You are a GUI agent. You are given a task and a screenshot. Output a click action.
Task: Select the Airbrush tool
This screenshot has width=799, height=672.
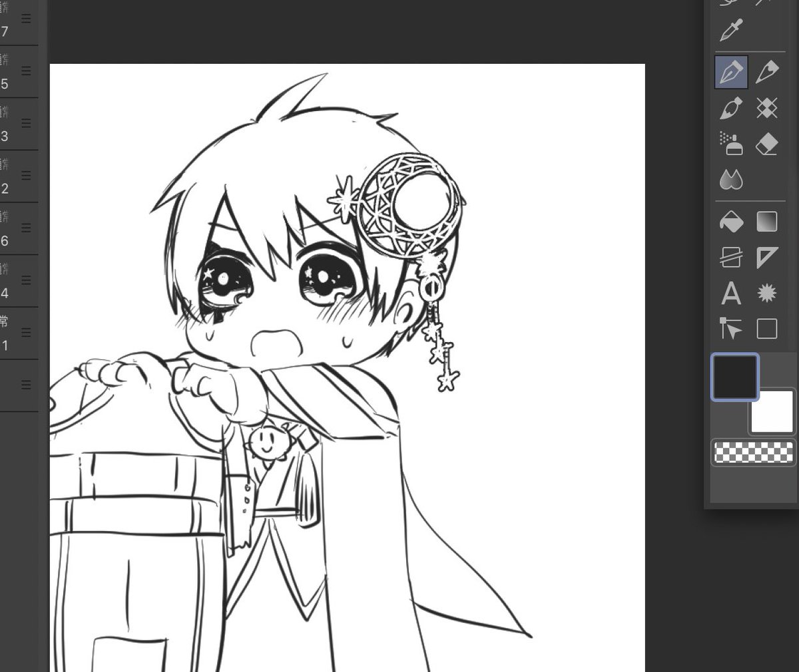pyautogui.click(x=731, y=144)
